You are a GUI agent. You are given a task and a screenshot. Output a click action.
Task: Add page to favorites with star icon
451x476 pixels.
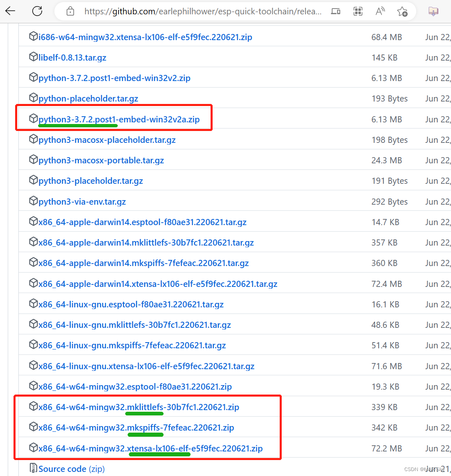(x=402, y=11)
